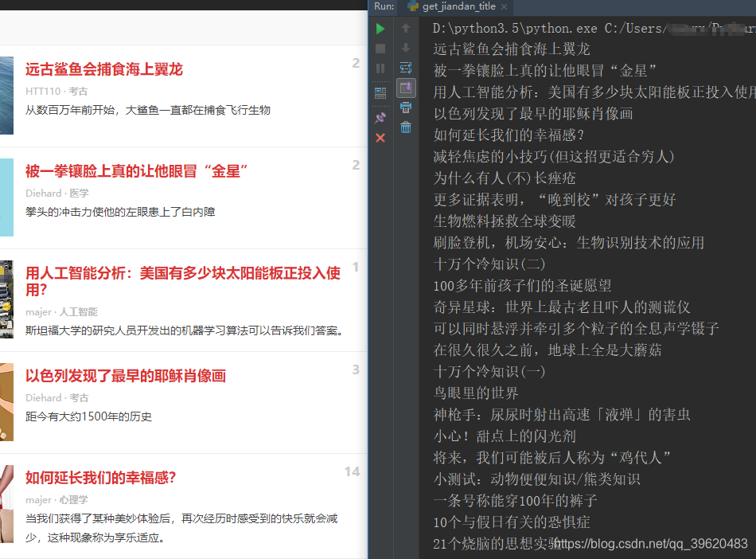Image resolution: width=756 pixels, height=559 pixels.
Task: Clear console with trash can icon
Action: (406, 127)
